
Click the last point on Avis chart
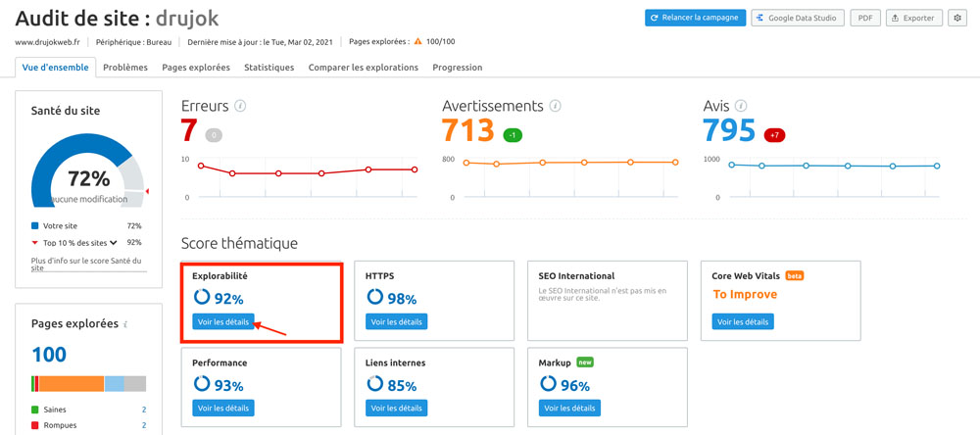click(937, 167)
